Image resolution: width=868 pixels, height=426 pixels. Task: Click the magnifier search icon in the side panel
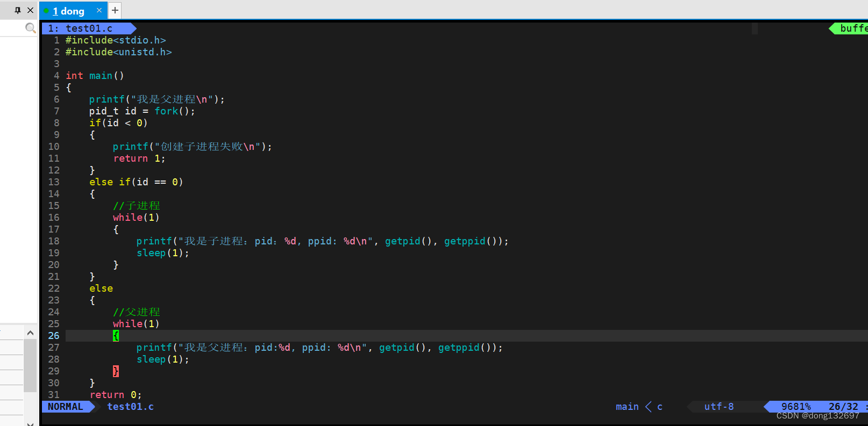[31, 28]
